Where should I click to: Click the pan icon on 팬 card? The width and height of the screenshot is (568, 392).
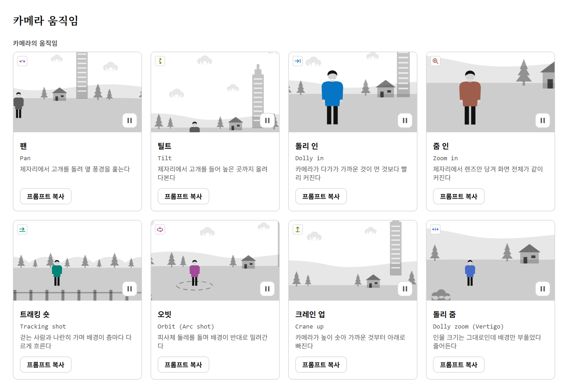pyautogui.click(x=22, y=61)
